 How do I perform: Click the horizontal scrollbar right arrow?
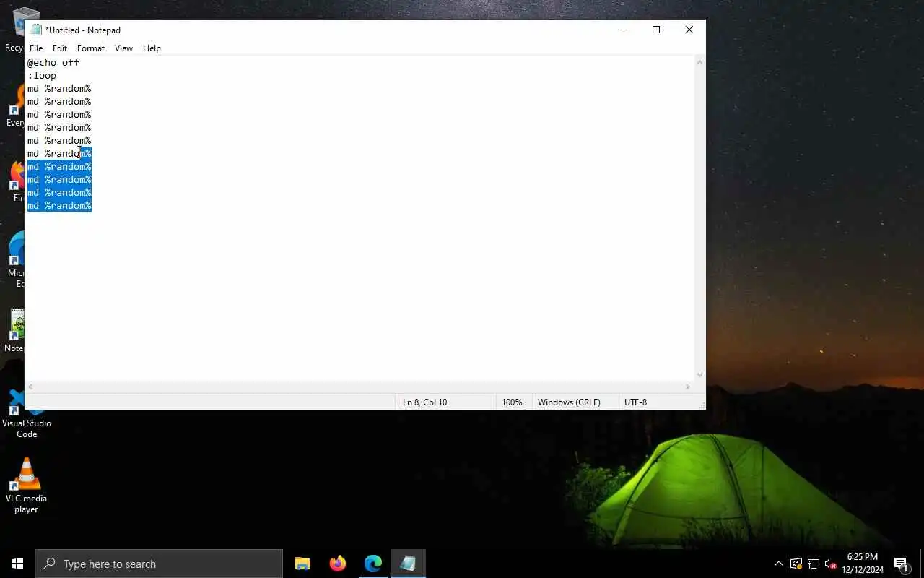click(x=687, y=387)
